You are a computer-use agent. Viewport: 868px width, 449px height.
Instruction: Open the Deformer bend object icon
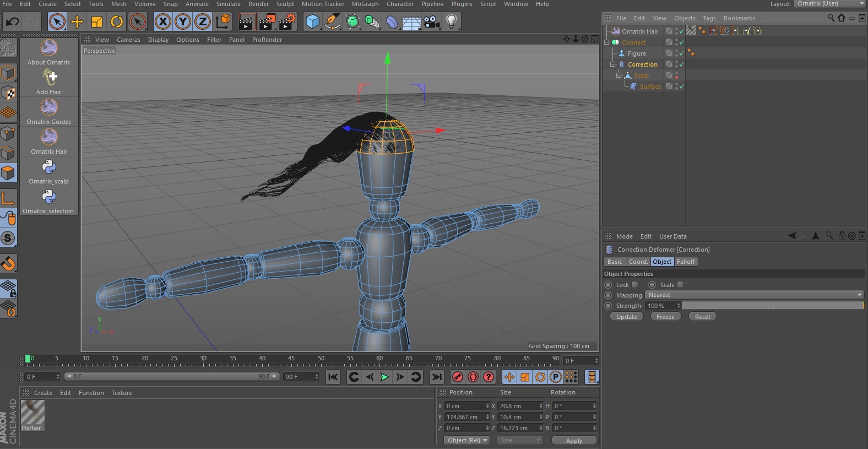tap(392, 22)
